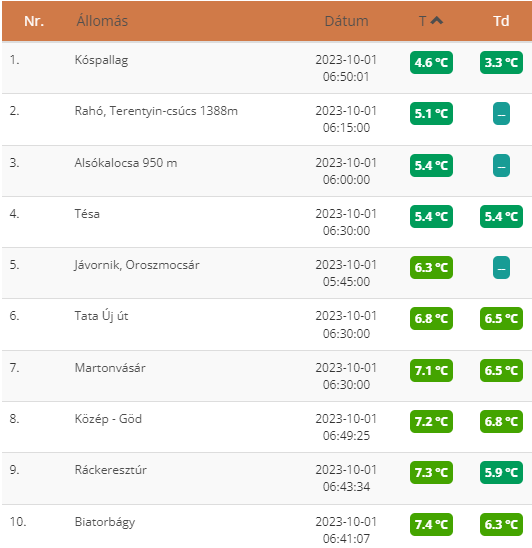Click Ráckeresztúr's 5.9 °C dew point badge
The image size is (532, 548).
(x=501, y=473)
